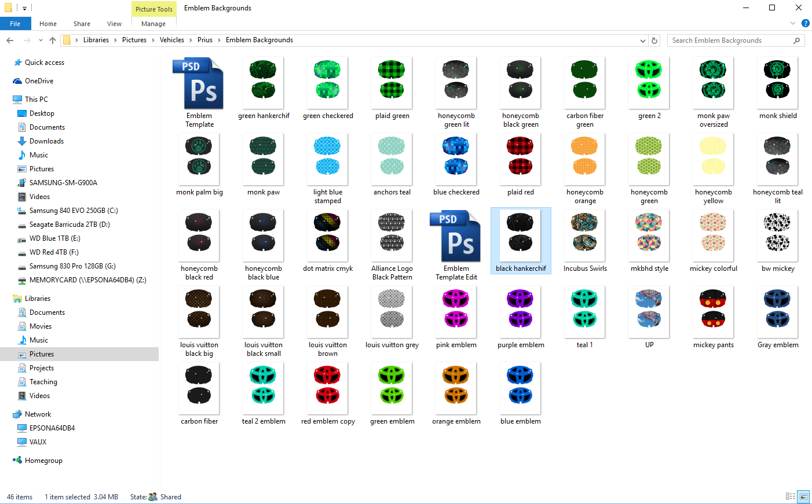Navigate to Vehicles in breadcrumb

171,40
